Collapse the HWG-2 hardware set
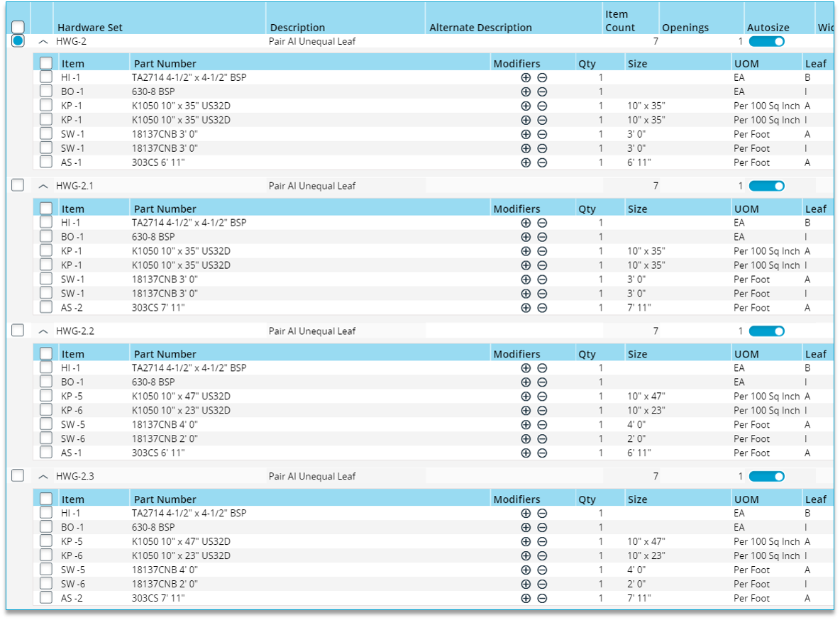The width and height of the screenshot is (840, 620). coord(43,41)
